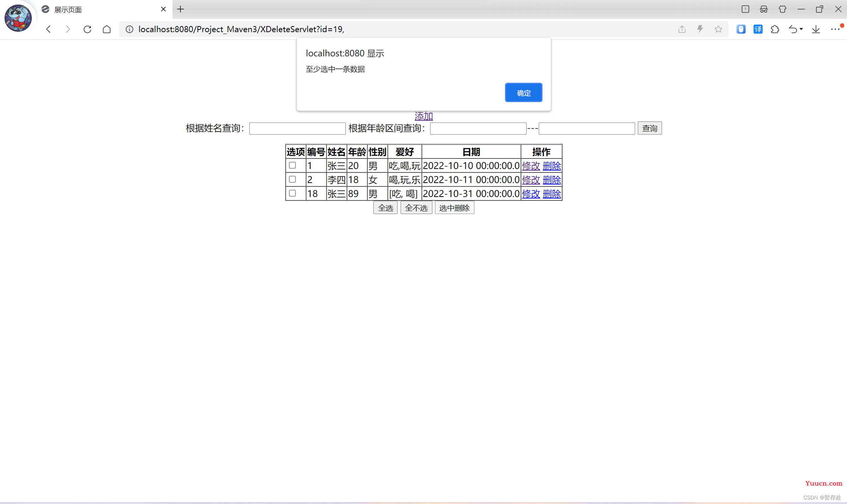Click 删除 link for row 编号 1
Screen dimensions: 847x504
(552, 166)
